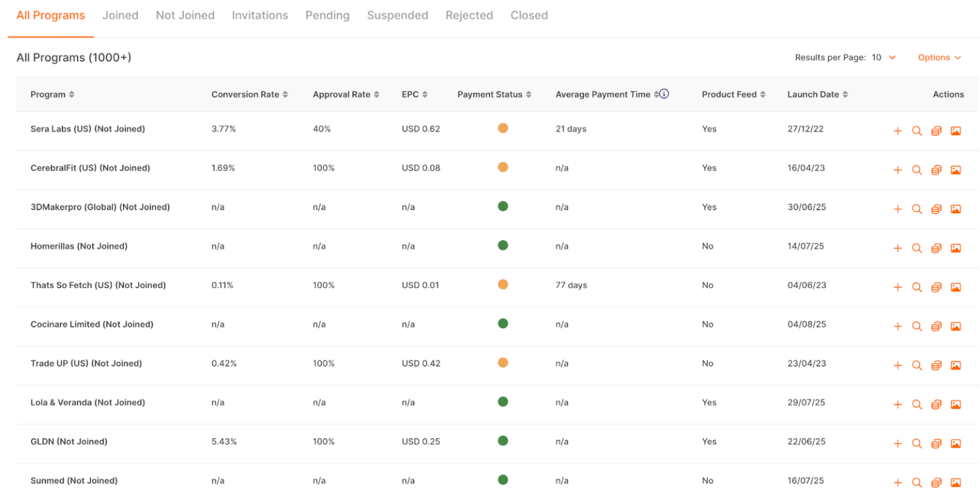
Task: Sort the Payment Status column
Action: pyautogui.click(x=528, y=94)
